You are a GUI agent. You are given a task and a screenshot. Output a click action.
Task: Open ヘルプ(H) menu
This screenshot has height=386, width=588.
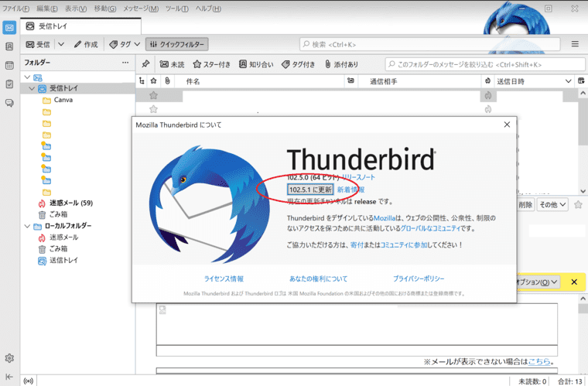coord(208,9)
